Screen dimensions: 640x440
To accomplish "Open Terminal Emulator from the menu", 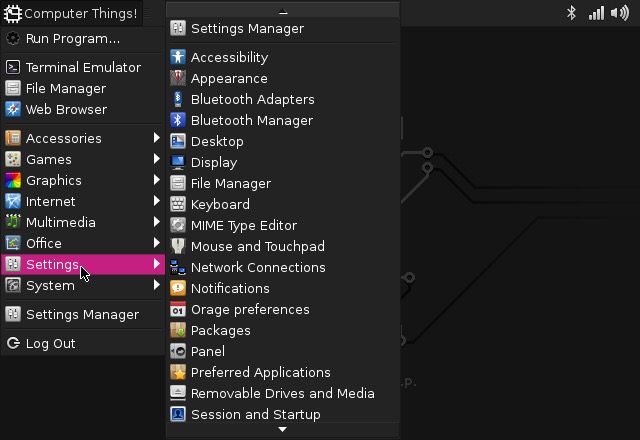I will [82, 67].
